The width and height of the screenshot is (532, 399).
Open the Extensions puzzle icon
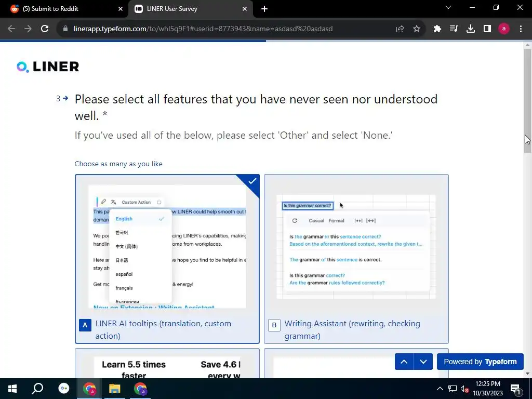437,29
